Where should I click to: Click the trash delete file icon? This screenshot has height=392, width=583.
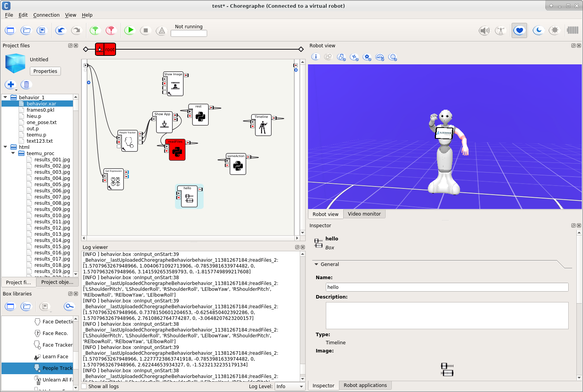[26, 85]
